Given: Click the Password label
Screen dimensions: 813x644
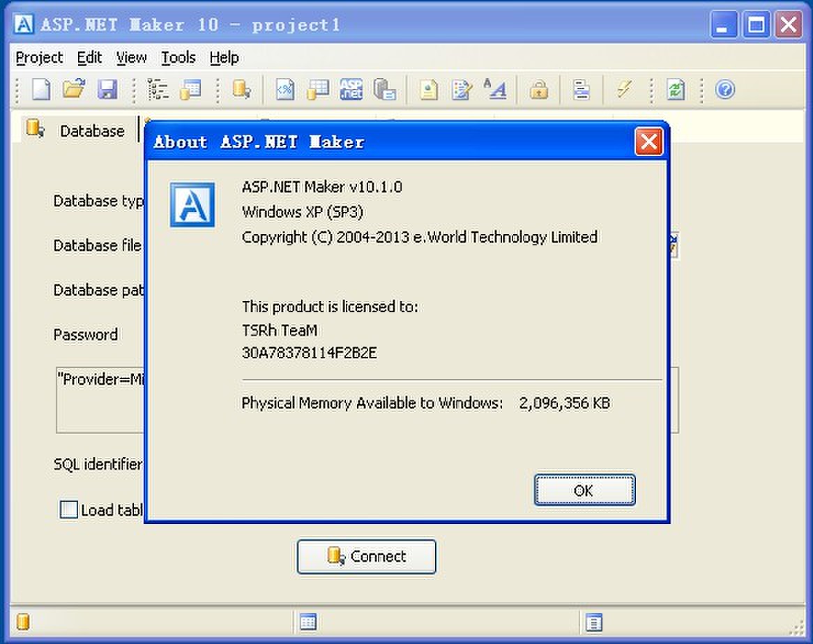Looking at the screenshot, I should point(86,335).
